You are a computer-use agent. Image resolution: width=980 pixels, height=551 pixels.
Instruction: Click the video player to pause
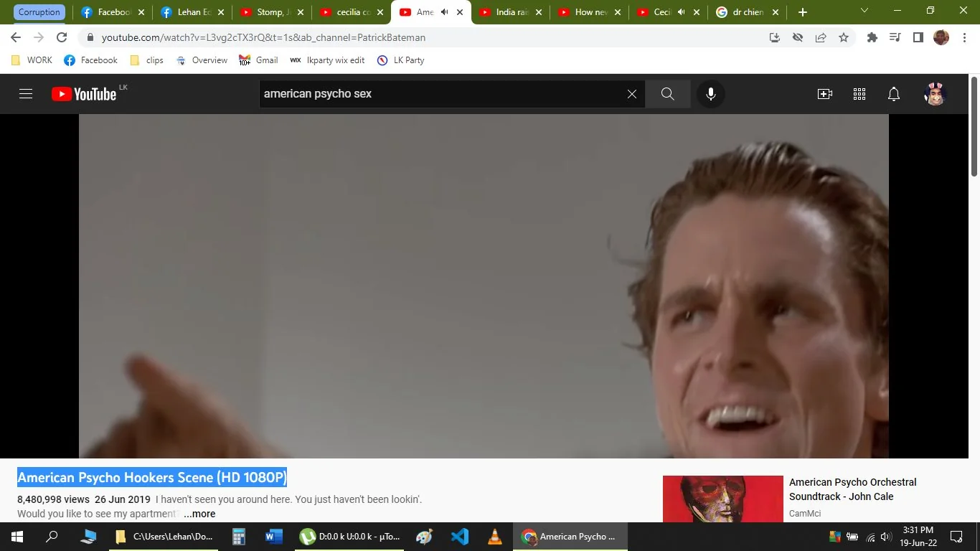(x=484, y=286)
